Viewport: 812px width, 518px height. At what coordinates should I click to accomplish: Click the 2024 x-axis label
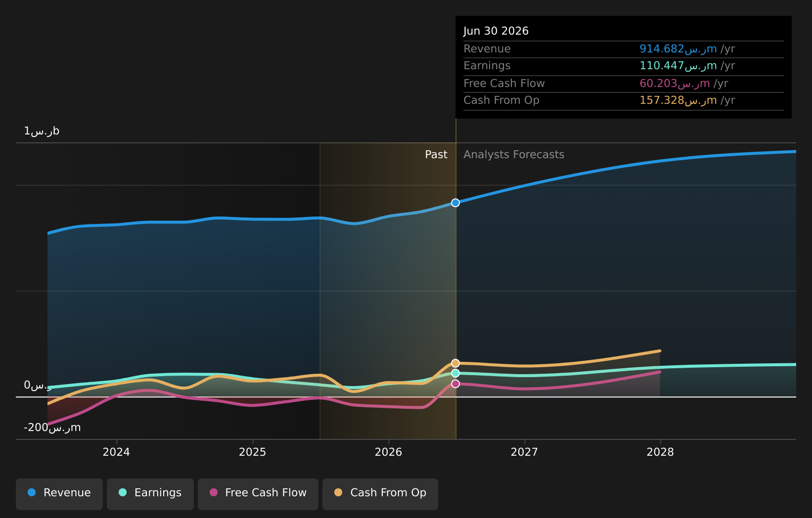click(x=116, y=452)
